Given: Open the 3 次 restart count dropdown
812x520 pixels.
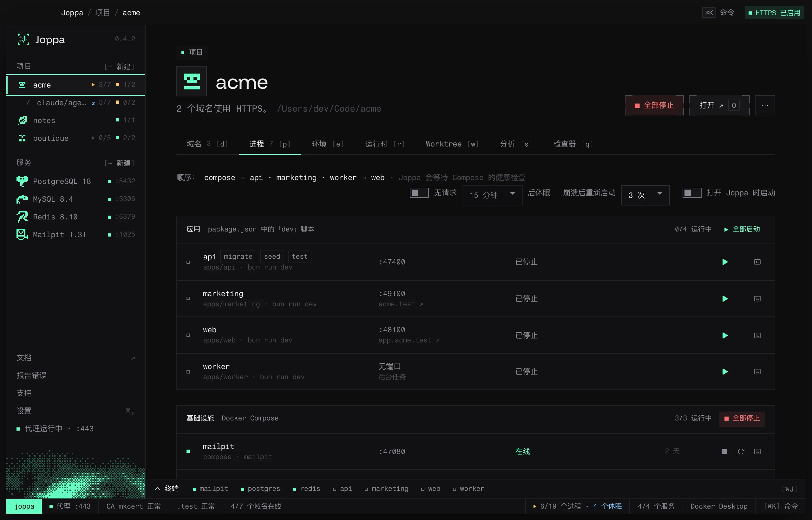Looking at the screenshot, I should [645, 195].
